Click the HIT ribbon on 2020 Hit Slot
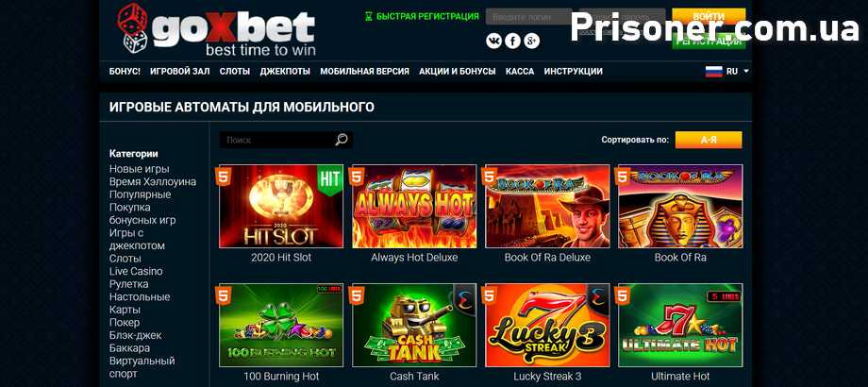This screenshot has height=387, width=868. click(330, 180)
